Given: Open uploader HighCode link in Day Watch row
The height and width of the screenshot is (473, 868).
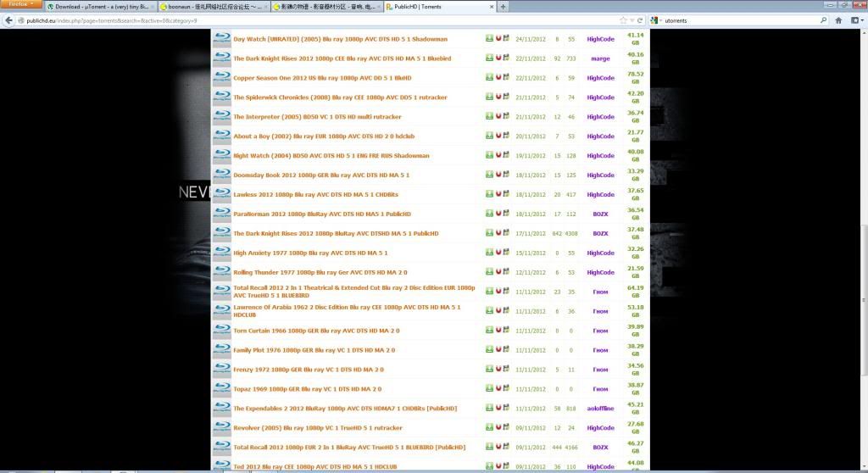Looking at the screenshot, I should coord(600,39).
